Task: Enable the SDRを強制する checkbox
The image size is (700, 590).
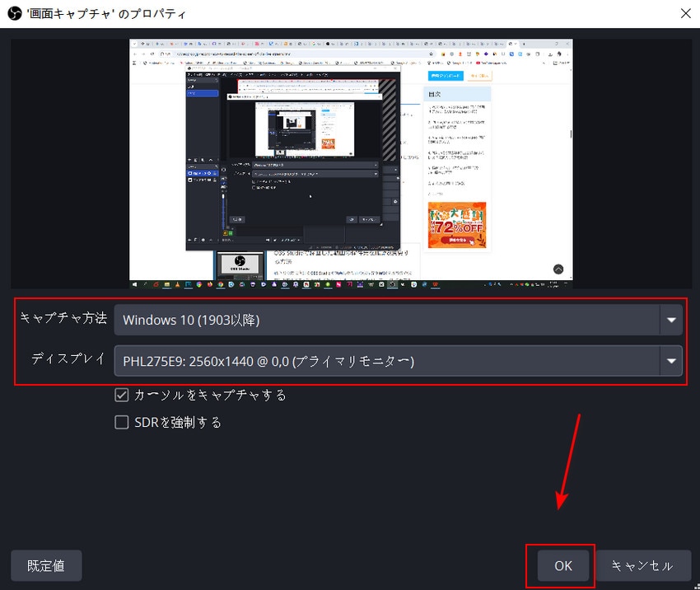Action: point(121,422)
